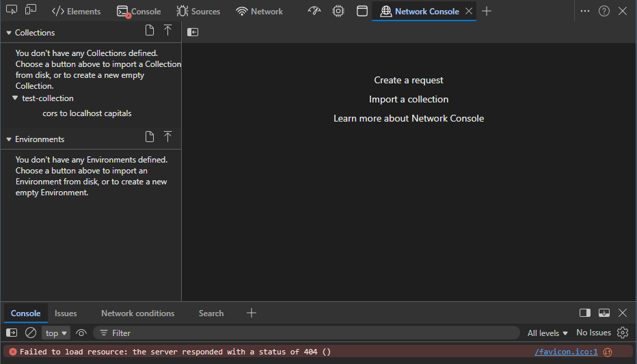Toggle the console sidebar icon
The image size is (637, 364).
click(x=12, y=333)
